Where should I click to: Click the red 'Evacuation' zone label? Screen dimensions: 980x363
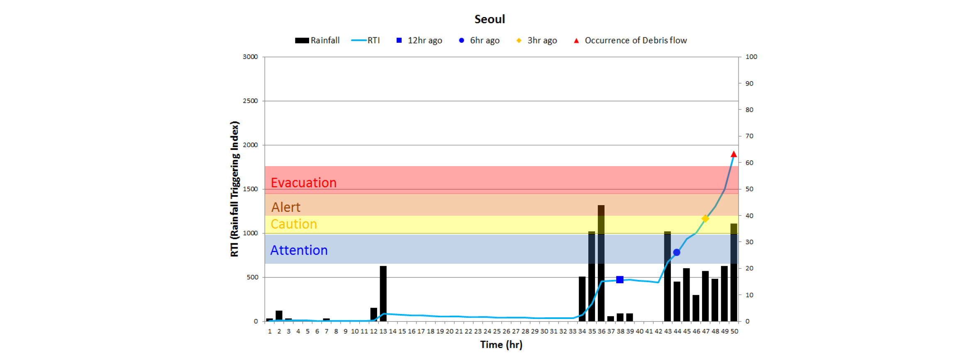(x=303, y=183)
